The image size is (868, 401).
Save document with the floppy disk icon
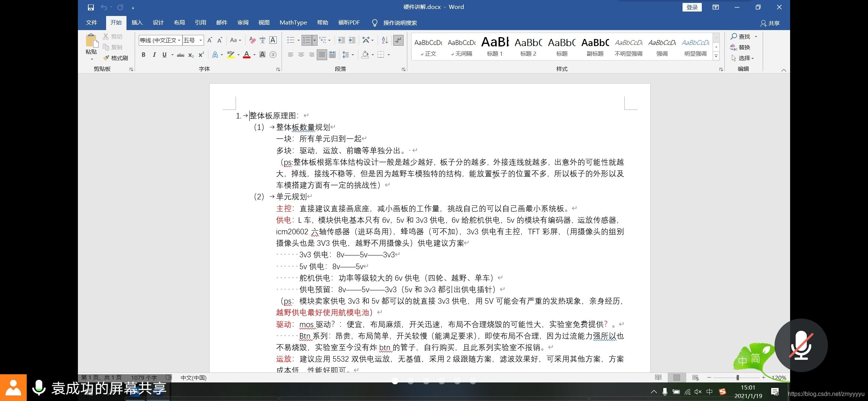coord(91,7)
